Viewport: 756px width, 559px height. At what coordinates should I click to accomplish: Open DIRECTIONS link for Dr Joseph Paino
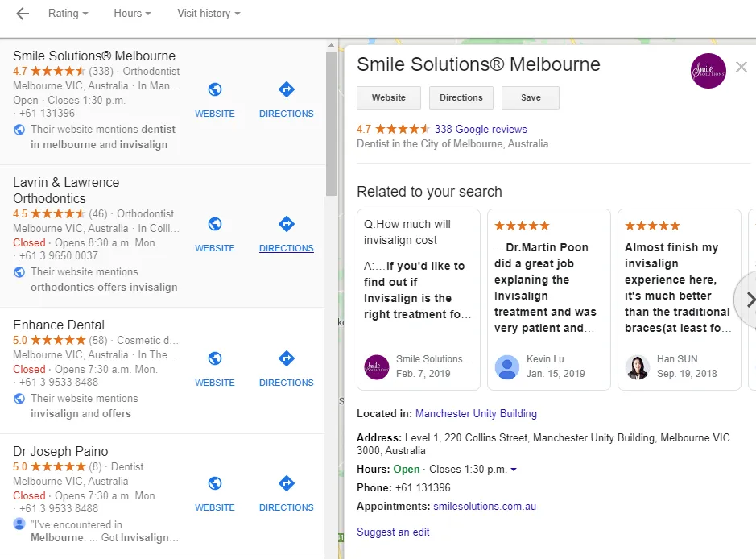(287, 507)
